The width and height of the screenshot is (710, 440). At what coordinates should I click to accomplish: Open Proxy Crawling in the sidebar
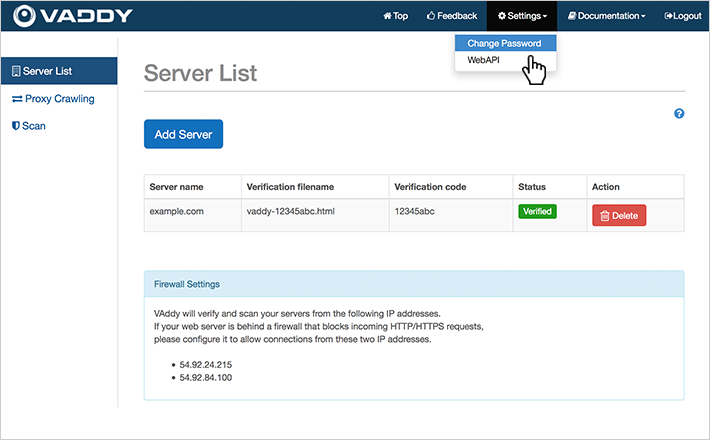coord(53,99)
